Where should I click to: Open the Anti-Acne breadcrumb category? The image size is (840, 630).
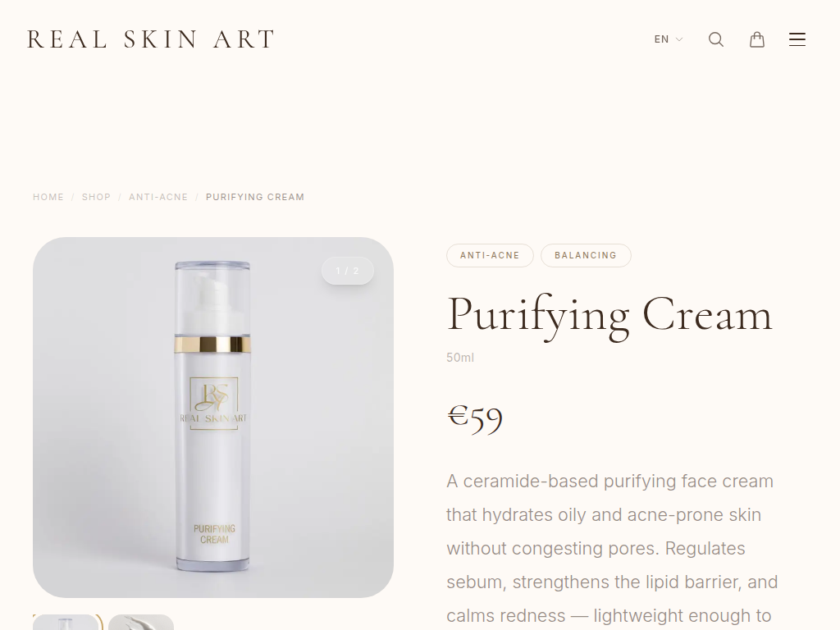(x=158, y=197)
